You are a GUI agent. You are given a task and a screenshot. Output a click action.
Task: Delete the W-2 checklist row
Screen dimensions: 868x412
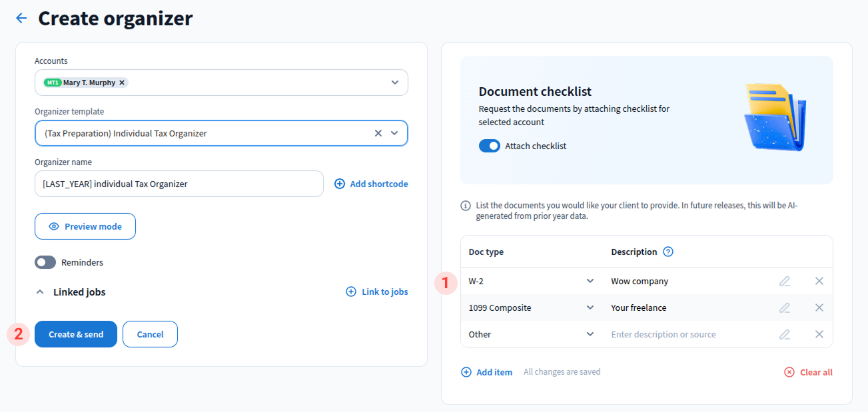[819, 281]
